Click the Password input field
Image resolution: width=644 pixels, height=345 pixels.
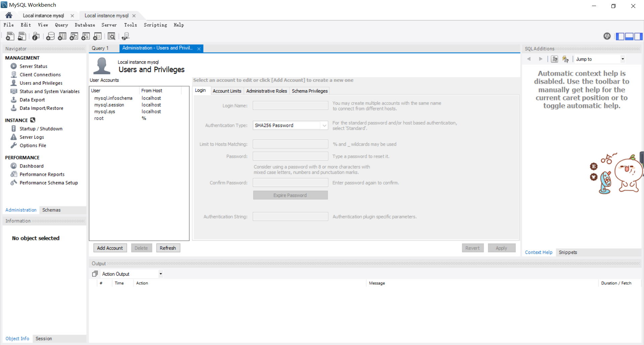pos(290,156)
